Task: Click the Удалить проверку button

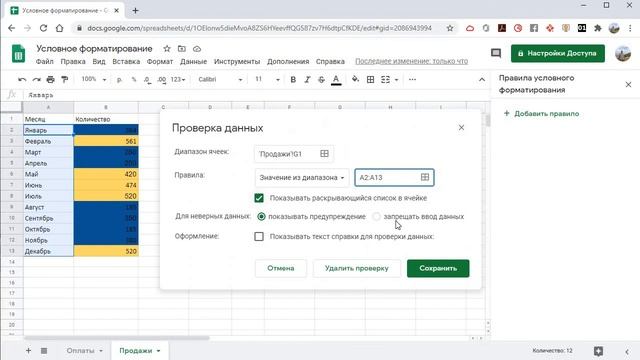Action: 357,269
